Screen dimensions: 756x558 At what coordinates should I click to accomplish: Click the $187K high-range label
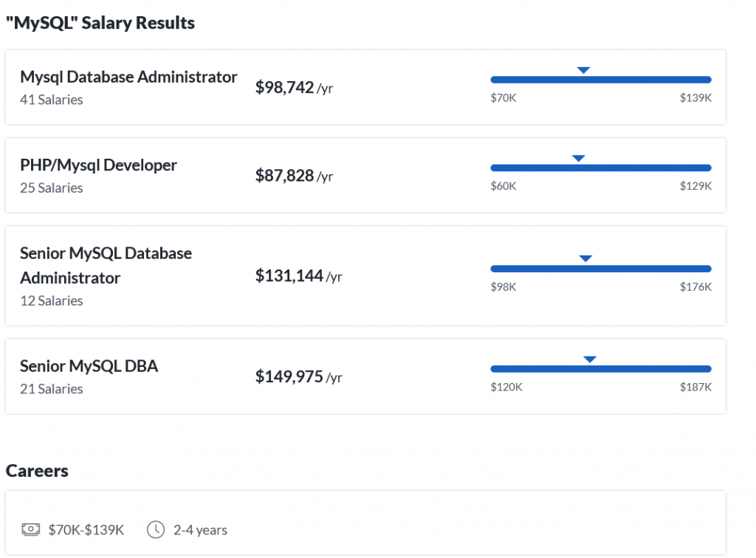[x=695, y=387]
